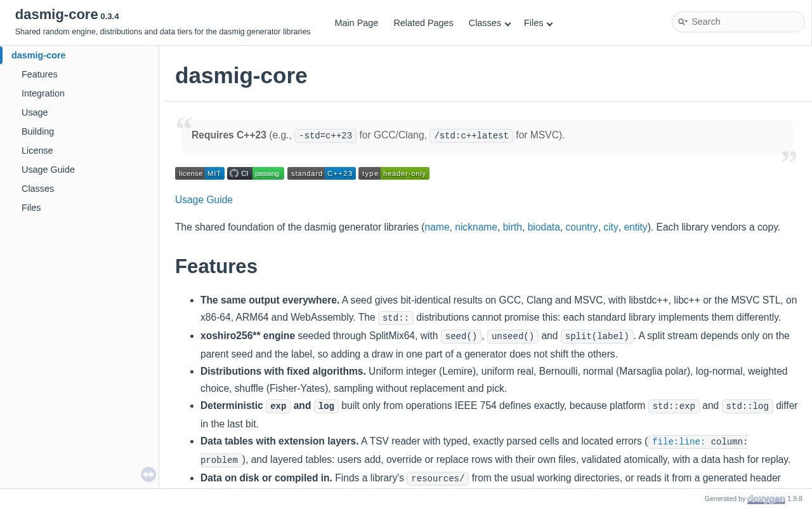812x508 pixels.
Task: Click the seed() code snippet
Action: point(461,337)
